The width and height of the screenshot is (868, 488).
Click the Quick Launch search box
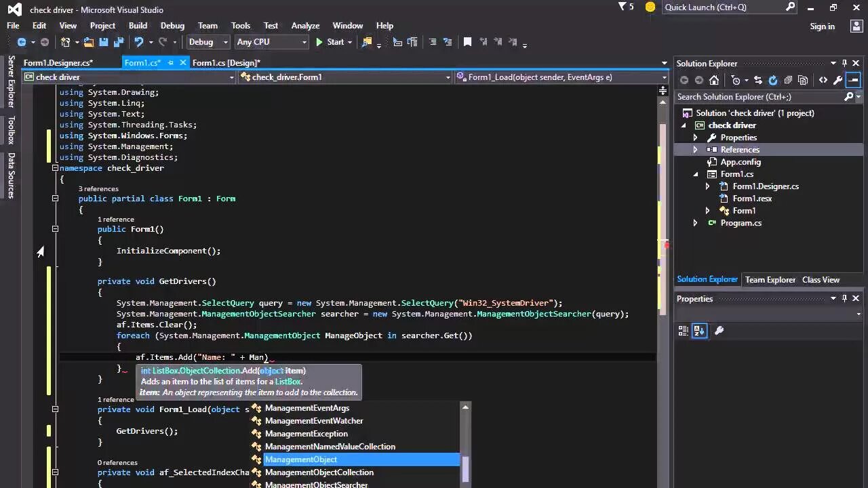click(x=730, y=7)
